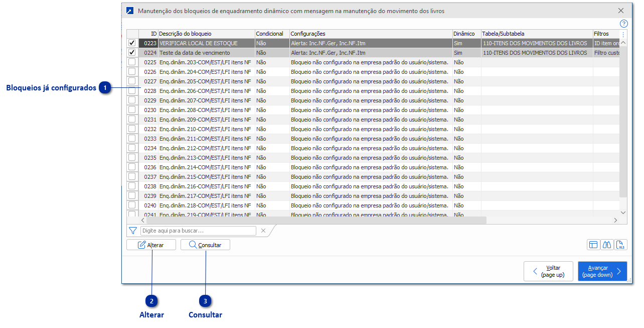This screenshot has height=328, width=644.
Task: Click 'ID item' filter cell in row 0223
Action: tap(606, 43)
